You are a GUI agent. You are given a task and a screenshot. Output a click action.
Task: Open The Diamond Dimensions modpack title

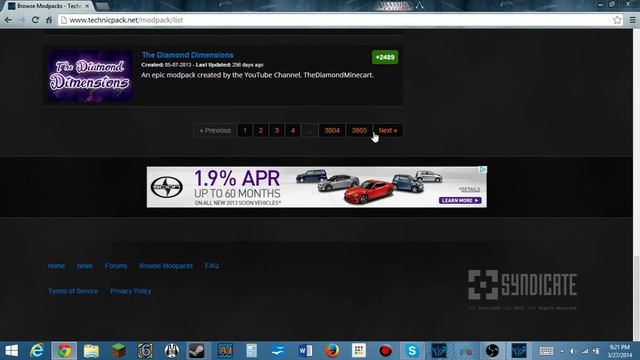pyautogui.click(x=187, y=55)
